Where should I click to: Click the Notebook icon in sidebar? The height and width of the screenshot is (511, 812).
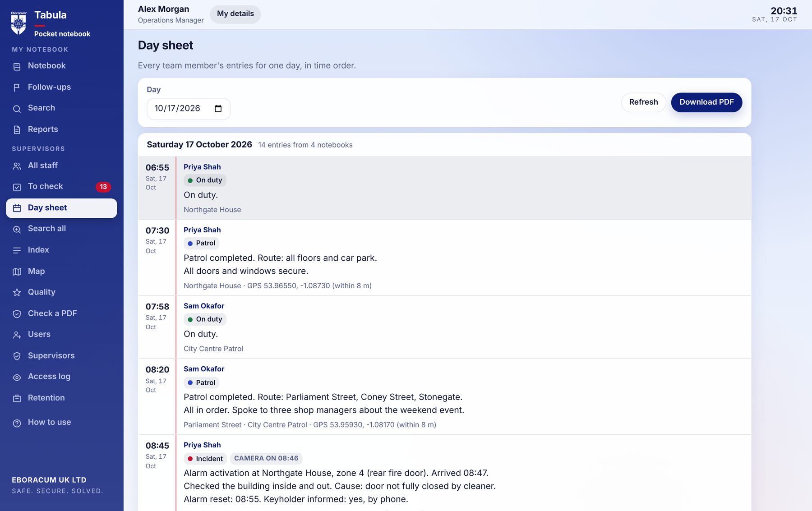point(17,66)
